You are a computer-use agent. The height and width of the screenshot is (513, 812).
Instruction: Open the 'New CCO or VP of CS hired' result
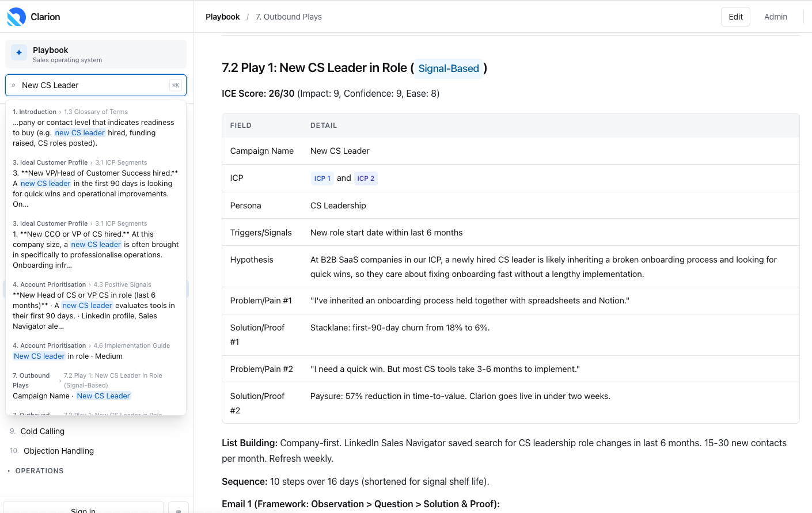pos(96,244)
